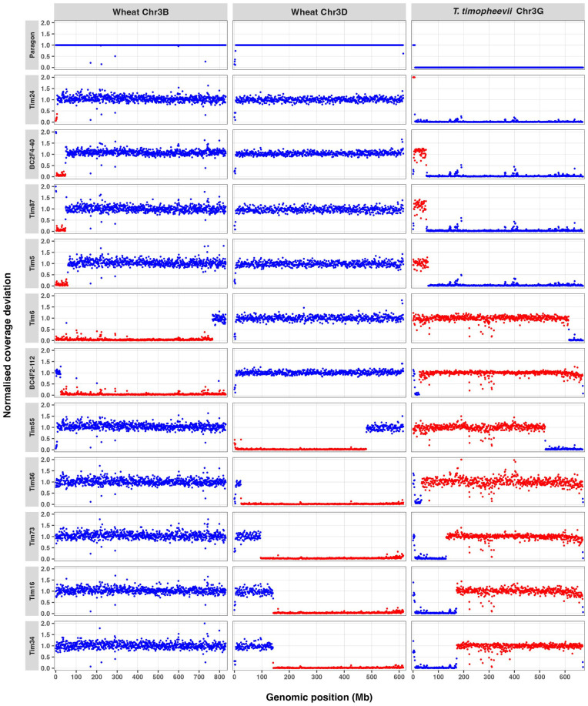
Task: Click the blue Tim6 Chr3B retained end segment
Action: (x=219, y=318)
